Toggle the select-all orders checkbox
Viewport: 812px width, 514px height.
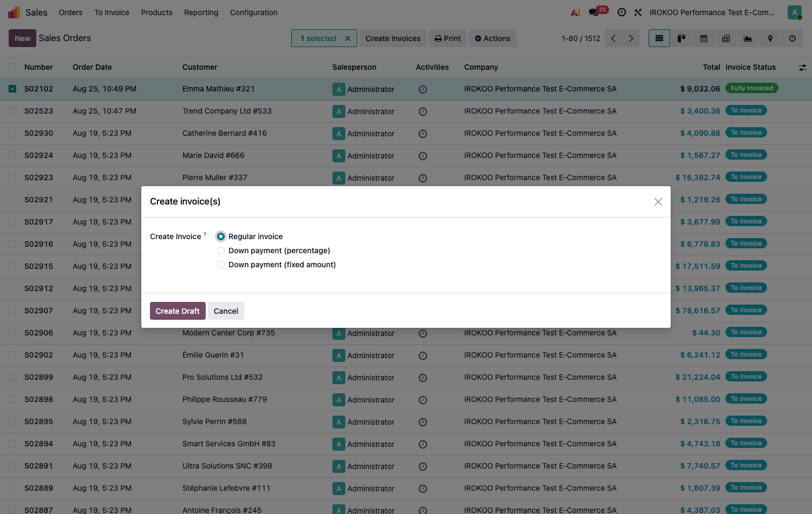tap(12, 67)
